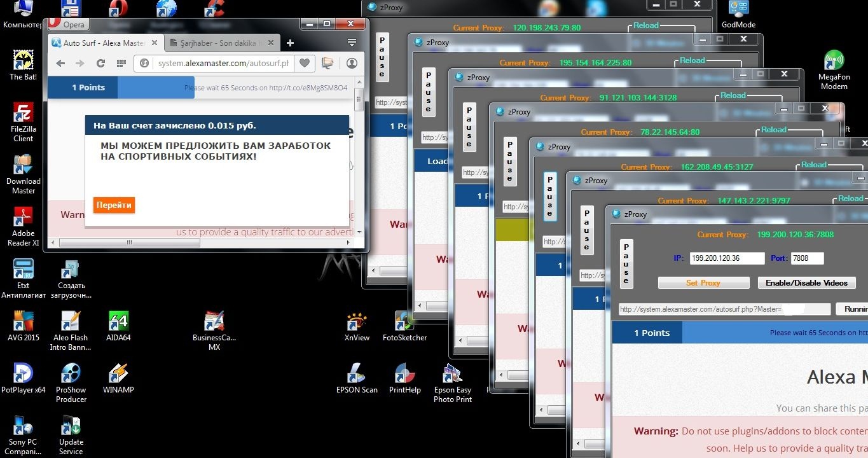Open a new tab with plus button

(290, 43)
